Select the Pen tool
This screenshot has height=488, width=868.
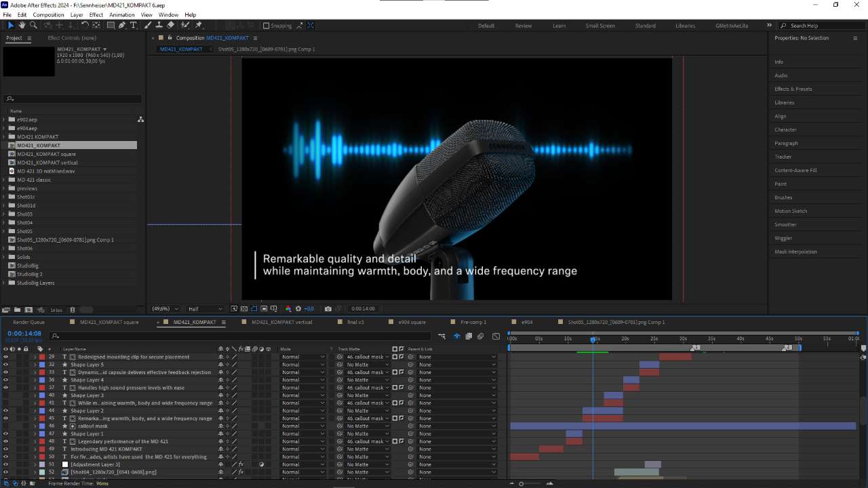[122, 26]
